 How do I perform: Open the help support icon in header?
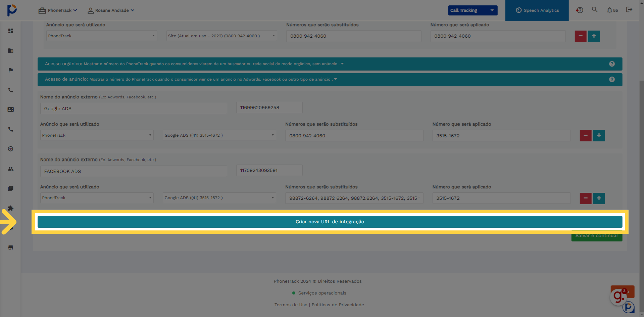pos(580,10)
